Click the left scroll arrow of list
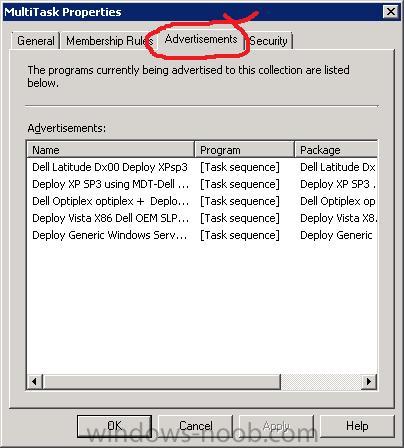Image resolution: width=404 pixels, height=448 pixels. pos(34,381)
